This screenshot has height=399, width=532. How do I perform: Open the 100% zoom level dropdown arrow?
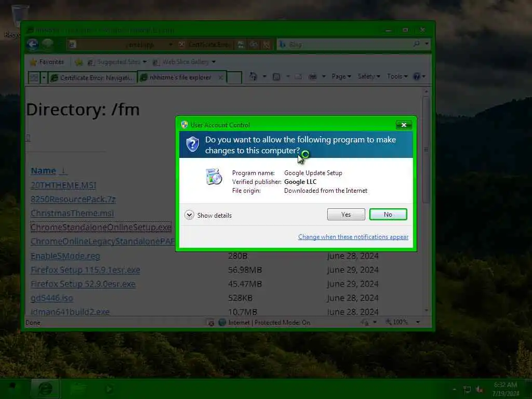pyautogui.click(x=418, y=322)
